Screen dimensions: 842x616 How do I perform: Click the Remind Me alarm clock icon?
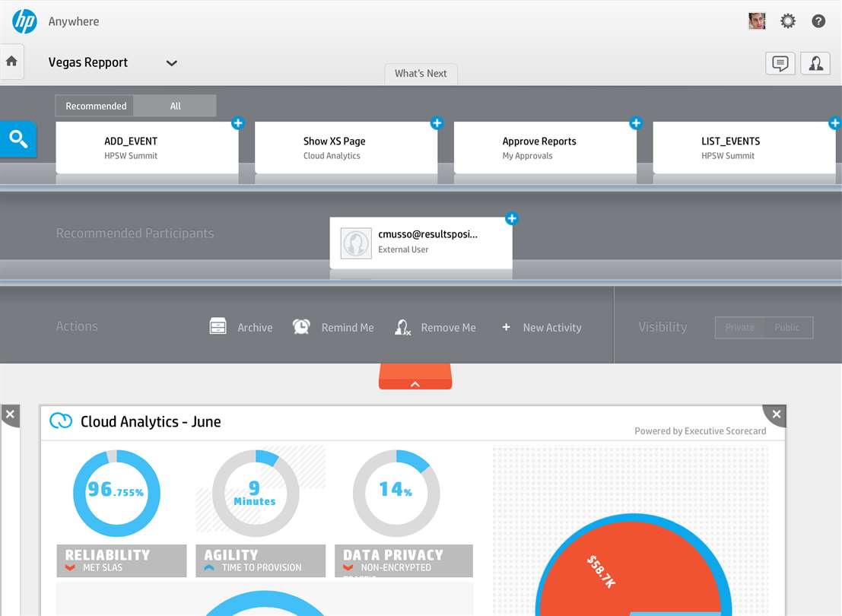click(x=301, y=326)
